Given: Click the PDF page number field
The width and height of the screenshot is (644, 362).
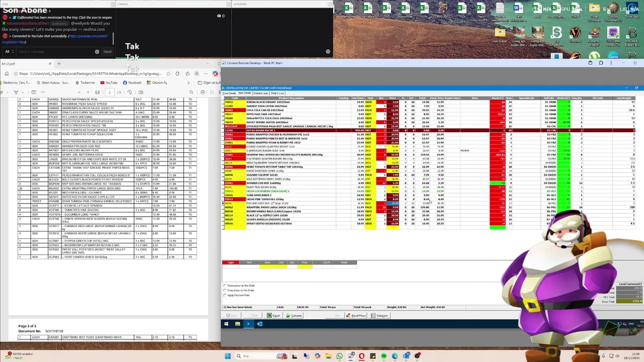Looking at the screenshot, I should coord(109,92).
